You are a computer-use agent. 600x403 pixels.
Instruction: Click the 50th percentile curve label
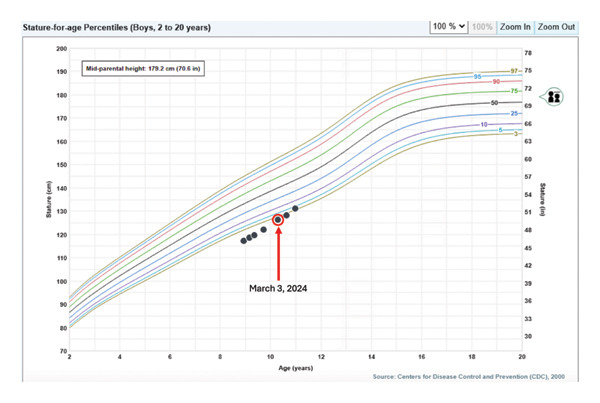pos(494,103)
